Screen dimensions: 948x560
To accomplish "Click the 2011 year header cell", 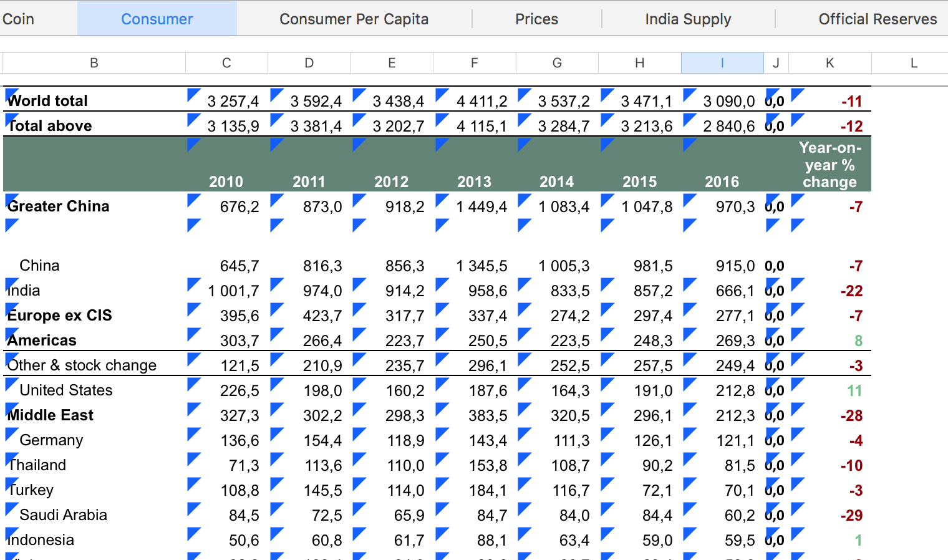I will 309,181.
